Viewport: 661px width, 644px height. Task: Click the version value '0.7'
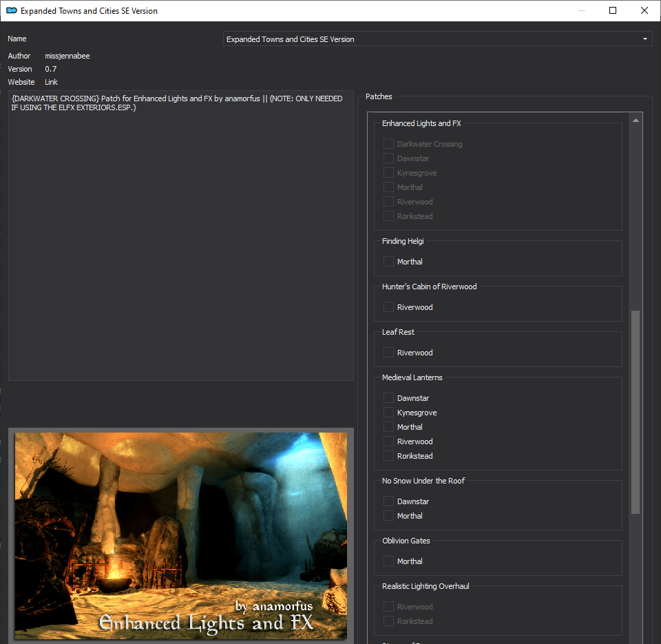[x=50, y=69]
